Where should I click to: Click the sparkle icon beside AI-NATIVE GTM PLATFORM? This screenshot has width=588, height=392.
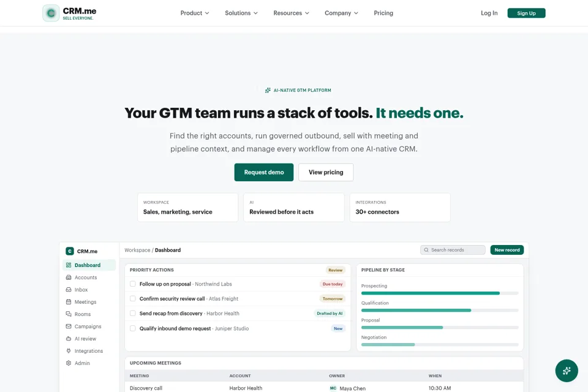coord(268,91)
